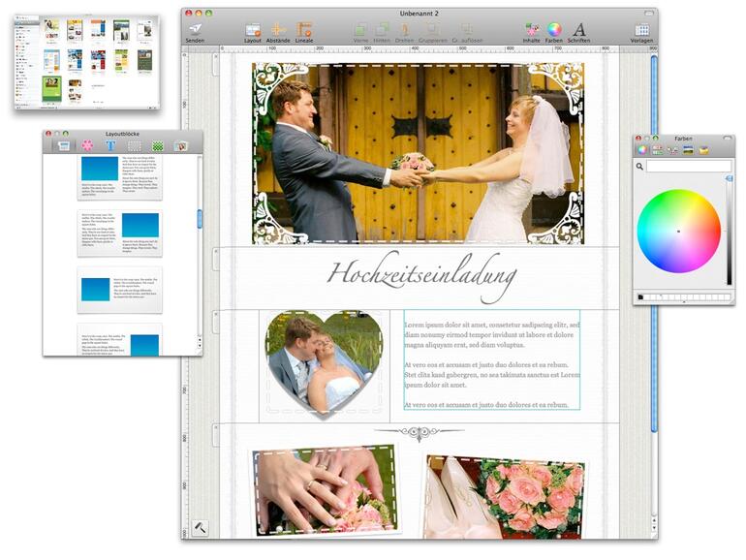Select photo frame tab in Layoutblöcke
746x560 pixels.
click(x=181, y=146)
